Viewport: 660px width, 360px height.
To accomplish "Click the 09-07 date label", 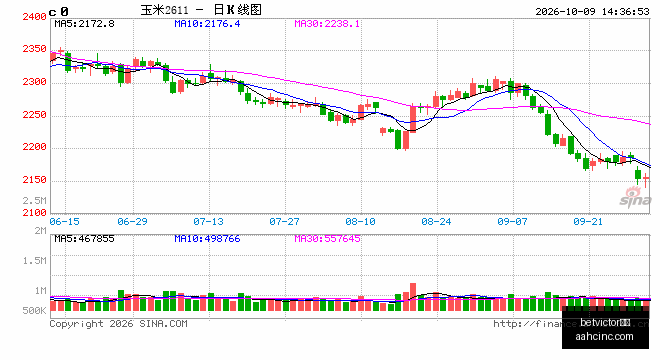I will point(512,221).
